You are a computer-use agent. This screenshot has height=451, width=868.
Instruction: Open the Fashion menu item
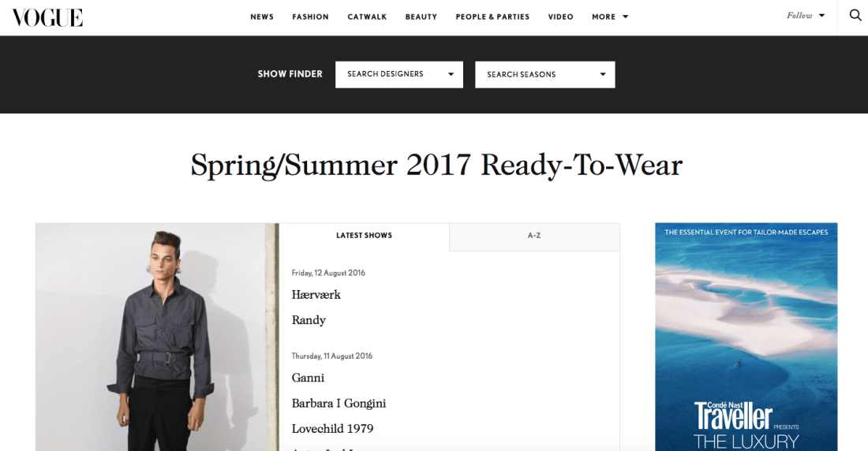(311, 17)
